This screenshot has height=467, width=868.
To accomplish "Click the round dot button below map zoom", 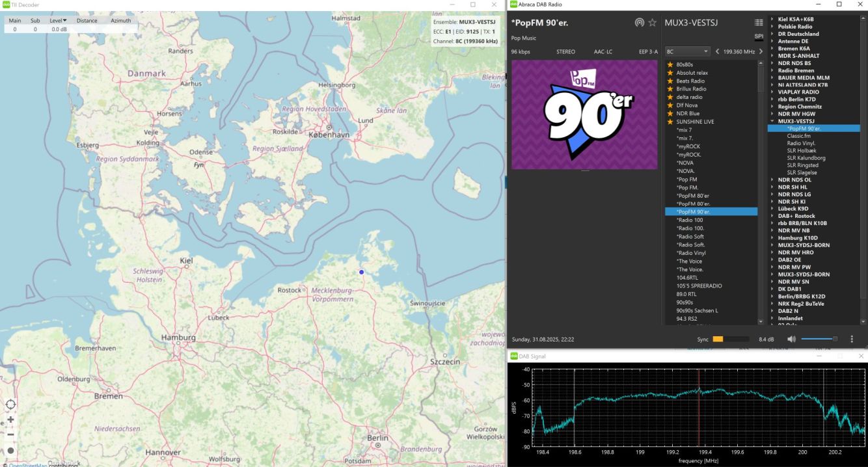I will [x=10, y=450].
